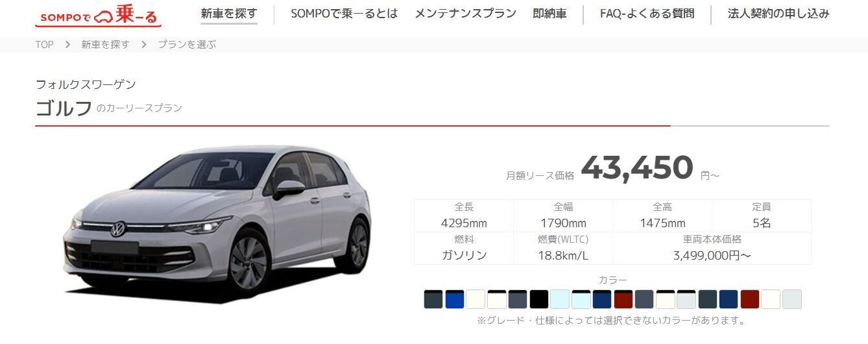The width and height of the screenshot is (868, 344).
Task: Choose the first dark gray swatch
Action: (433, 299)
